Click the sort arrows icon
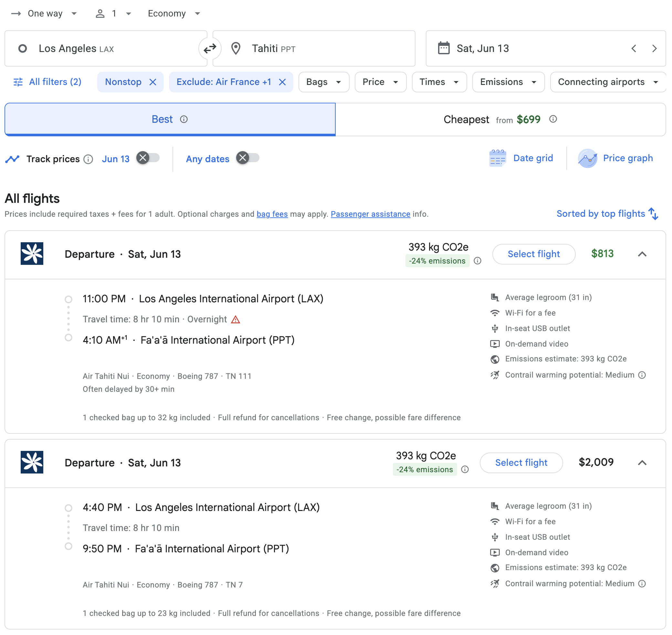672x635 pixels. pyautogui.click(x=653, y=213)
